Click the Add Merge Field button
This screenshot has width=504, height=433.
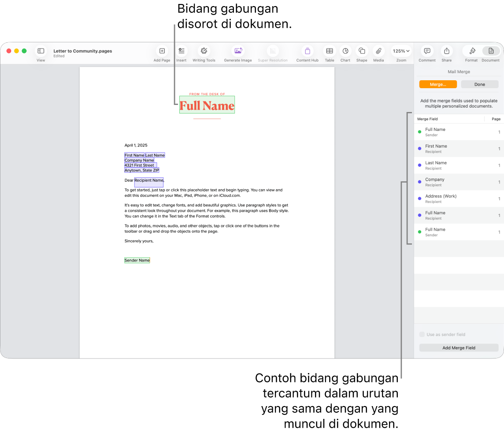459,348
